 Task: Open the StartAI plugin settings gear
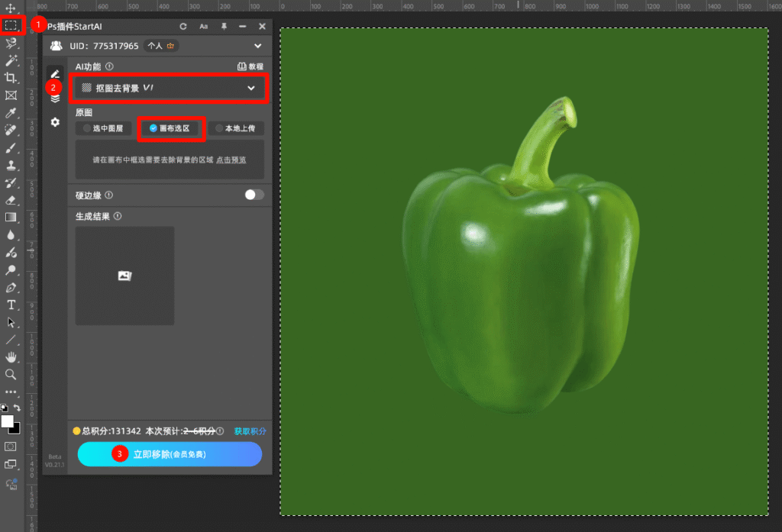[x=55, y=122]
